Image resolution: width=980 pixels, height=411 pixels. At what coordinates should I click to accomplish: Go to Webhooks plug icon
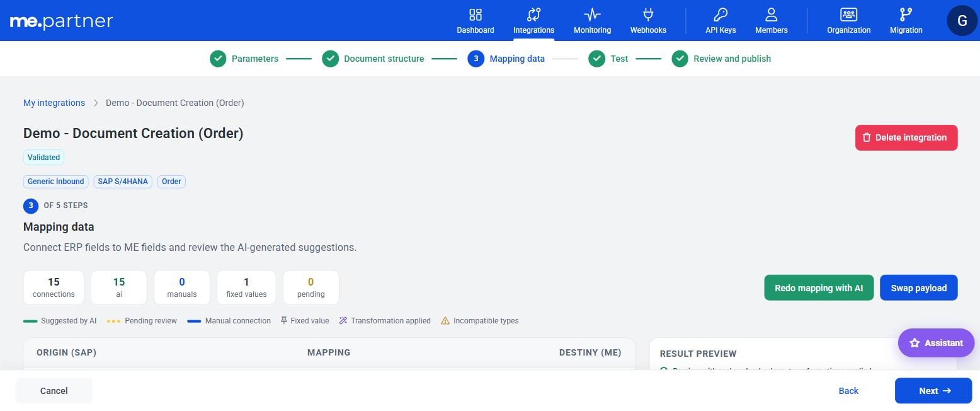[x=648, y=14]
